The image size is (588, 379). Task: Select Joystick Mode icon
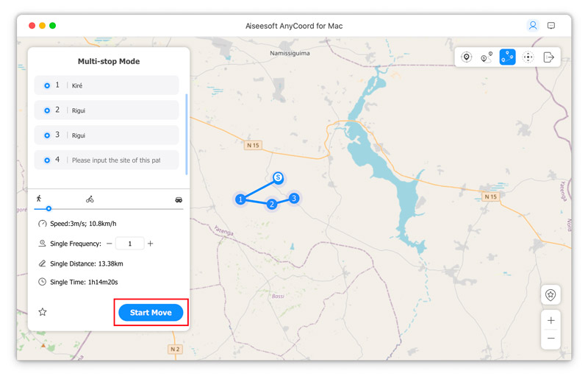click(x=528, y=57)
